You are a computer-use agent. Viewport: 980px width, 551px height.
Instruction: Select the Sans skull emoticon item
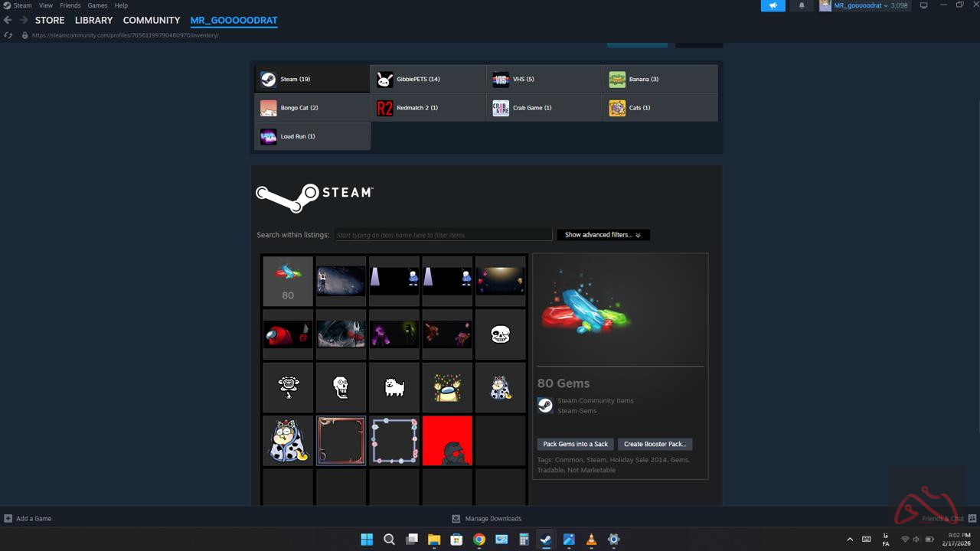point(500,334)
